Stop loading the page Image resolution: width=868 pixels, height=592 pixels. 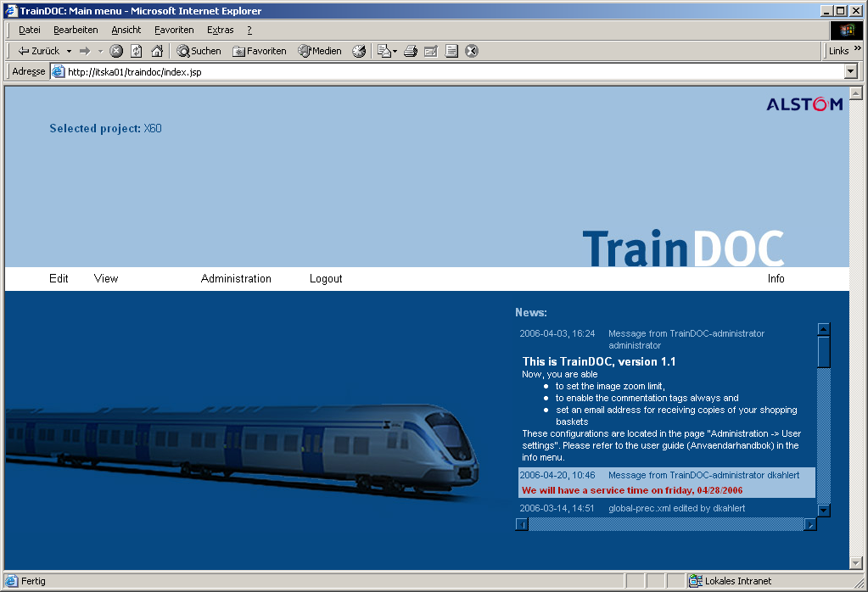point(116,51)
